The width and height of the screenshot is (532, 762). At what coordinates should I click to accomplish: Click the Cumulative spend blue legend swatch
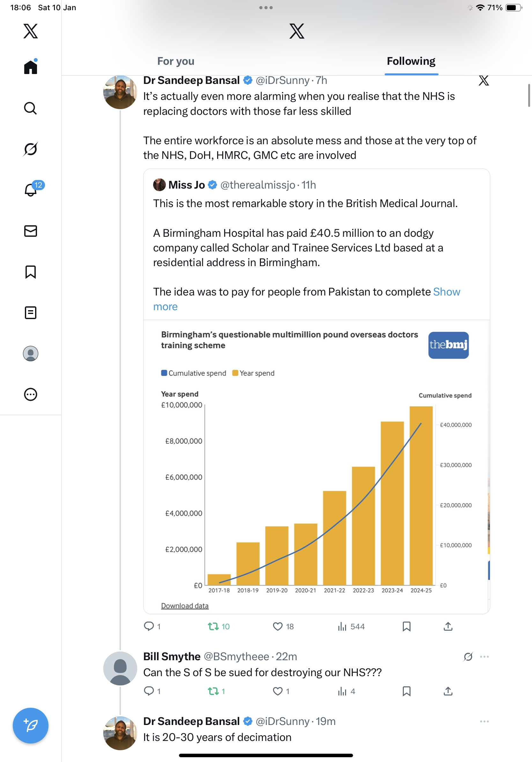[x=164, y=373]
